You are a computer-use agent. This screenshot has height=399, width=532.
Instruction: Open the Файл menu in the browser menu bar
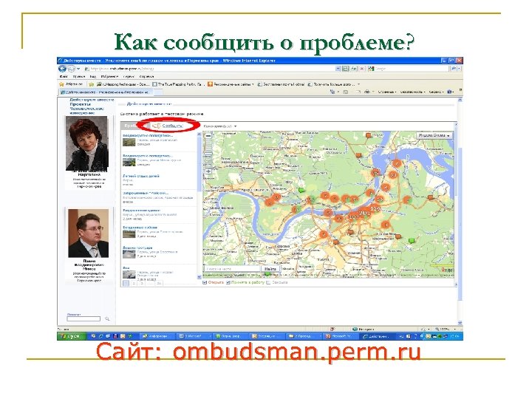pos(63,77)
